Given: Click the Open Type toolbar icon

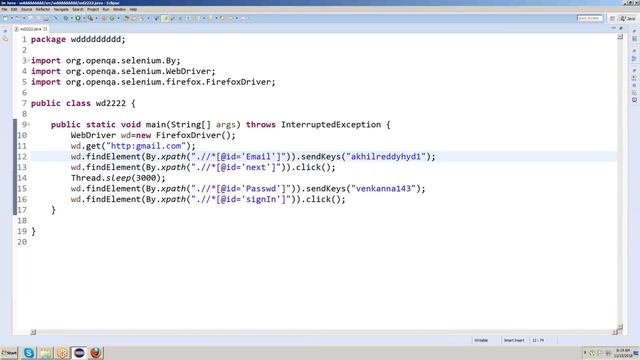Looking at the screenshot, I should (126, 18).
